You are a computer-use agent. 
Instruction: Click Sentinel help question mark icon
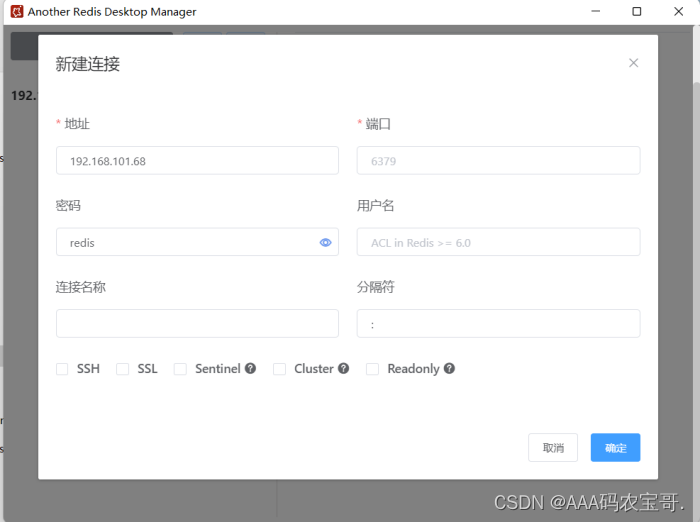click(x=250, y=368)
